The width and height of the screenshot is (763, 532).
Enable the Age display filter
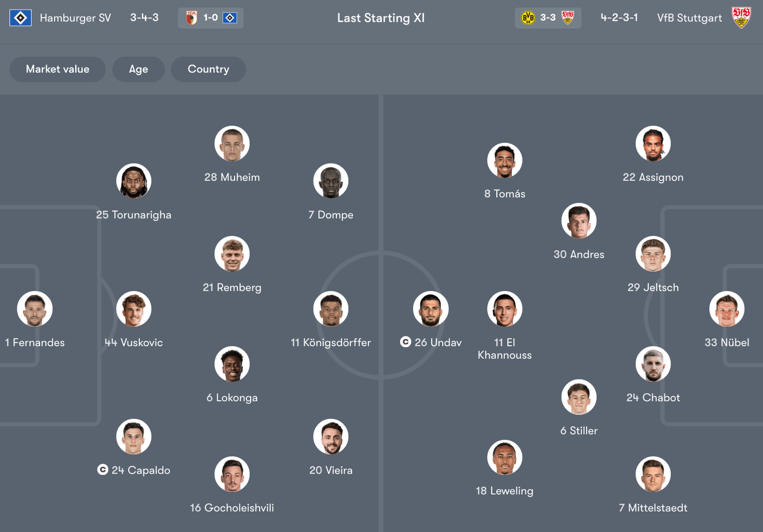point(138,69)
